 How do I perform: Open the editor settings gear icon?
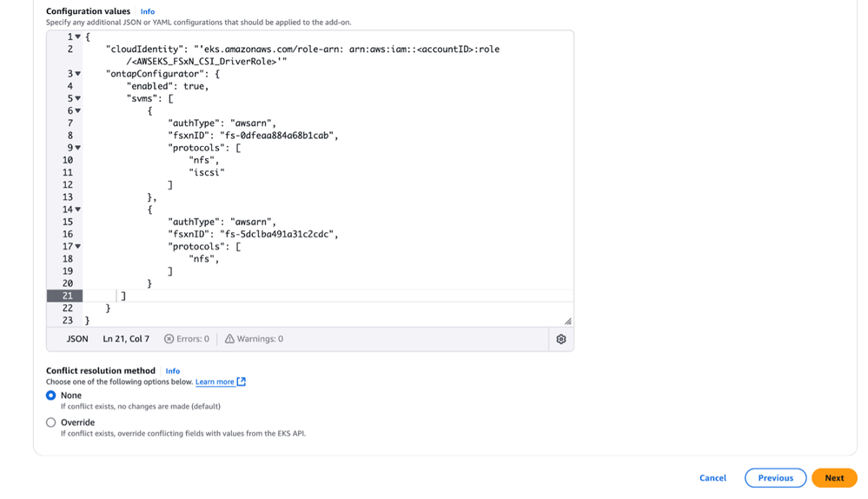point(560,339)
